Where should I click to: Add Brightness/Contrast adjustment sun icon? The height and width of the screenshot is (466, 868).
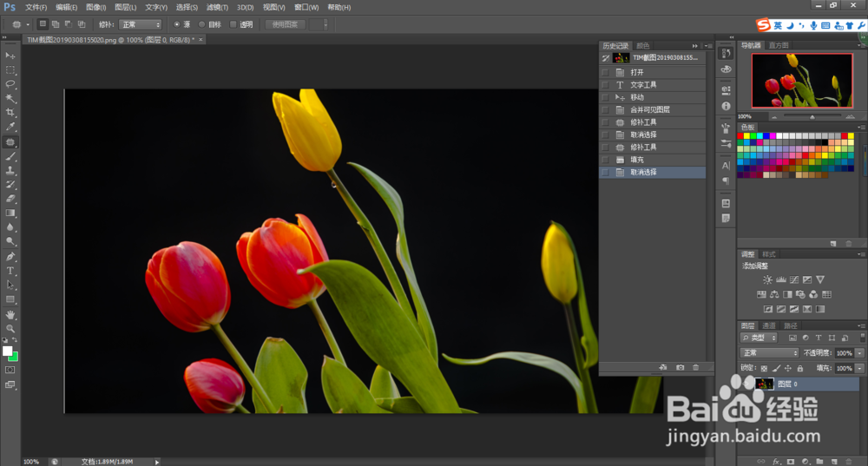[767, 279]
